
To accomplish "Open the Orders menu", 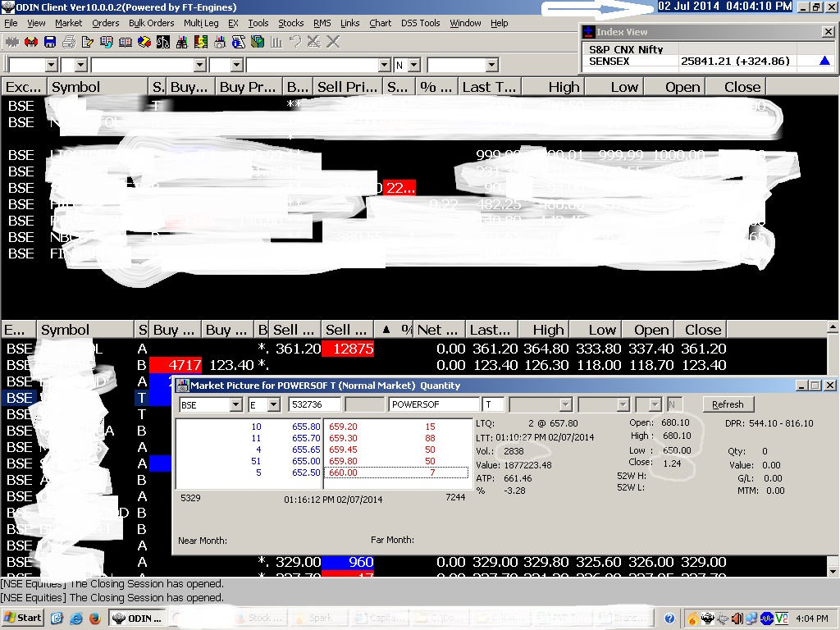I will (x=106, y=23).
